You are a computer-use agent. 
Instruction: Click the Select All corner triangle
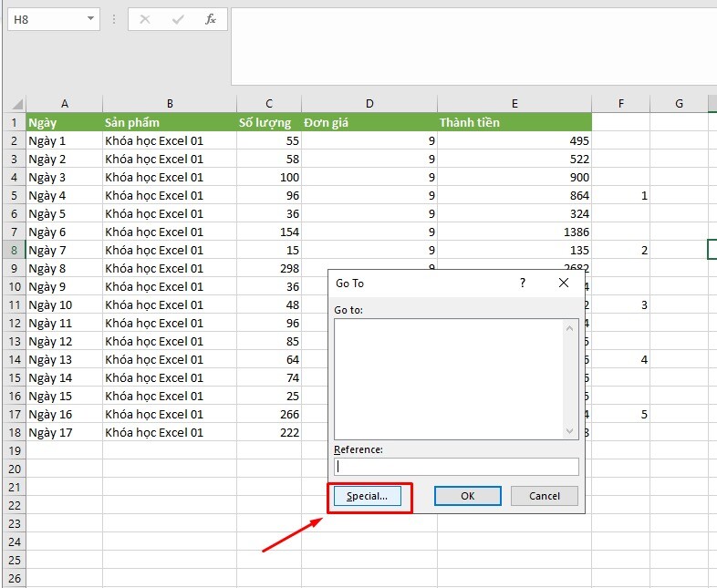pyautogui.click(x=16, y=104)
